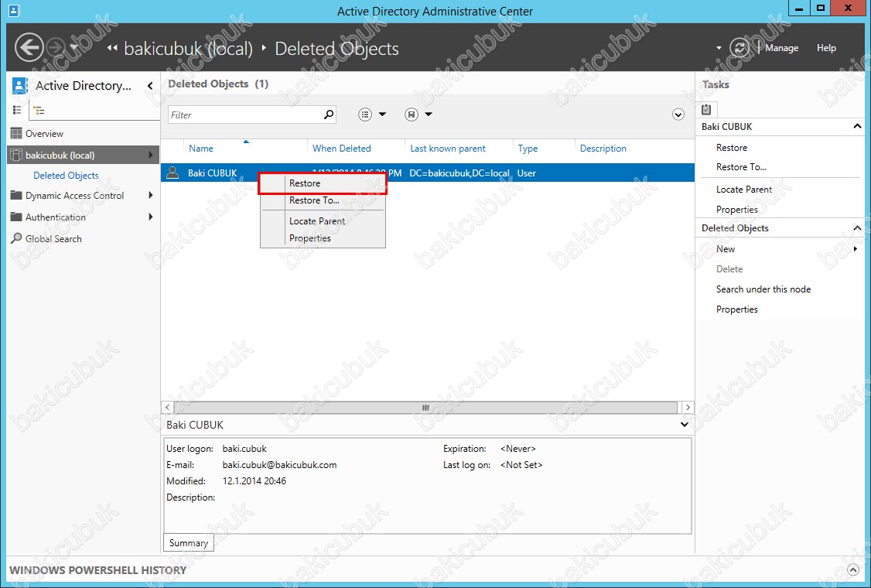The image size is (871, 588).
Task: Click Deleted Objects in breadcrumb
Action: 336,48
